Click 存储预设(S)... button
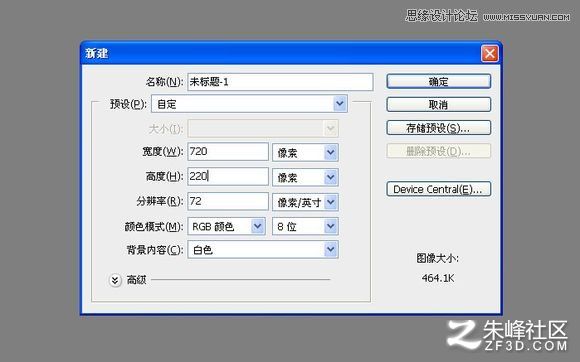 coord(439,128)
